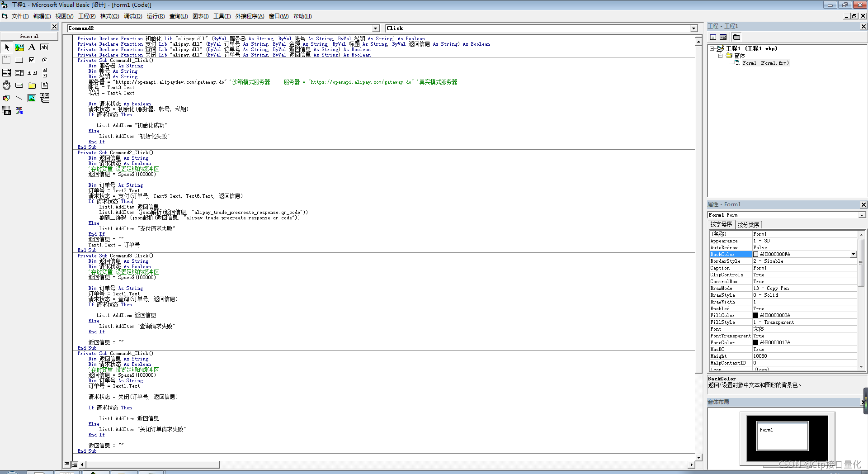This screenshot has height=474, width=868.
Task: Select the BorderStyle property row
Action: click(x=783, y=261)
